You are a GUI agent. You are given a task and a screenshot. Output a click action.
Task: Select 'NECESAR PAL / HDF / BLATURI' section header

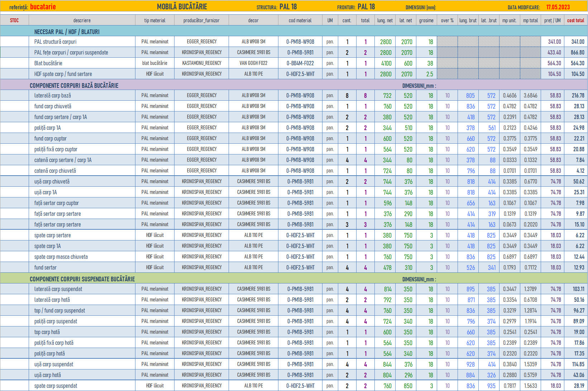(67, 32)
